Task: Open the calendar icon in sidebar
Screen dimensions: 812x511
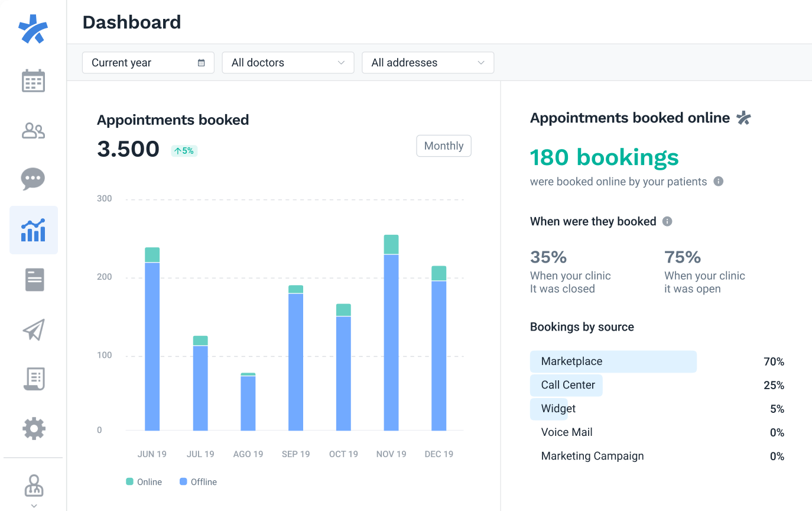Action: (33, 81)
